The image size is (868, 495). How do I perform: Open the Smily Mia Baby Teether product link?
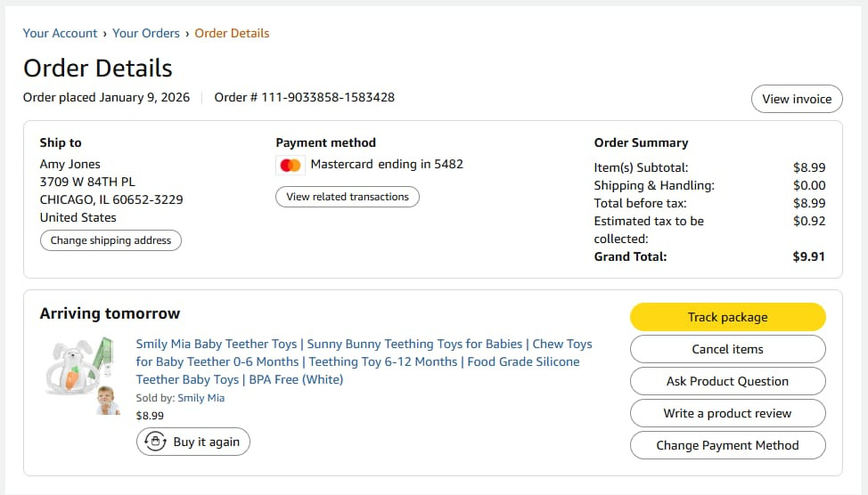tap(364, 361)
